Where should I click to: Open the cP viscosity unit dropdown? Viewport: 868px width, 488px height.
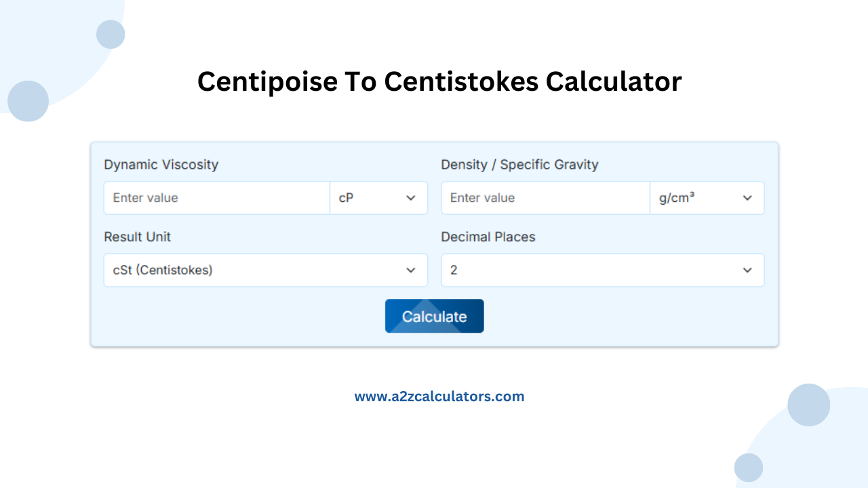point(378,198)
